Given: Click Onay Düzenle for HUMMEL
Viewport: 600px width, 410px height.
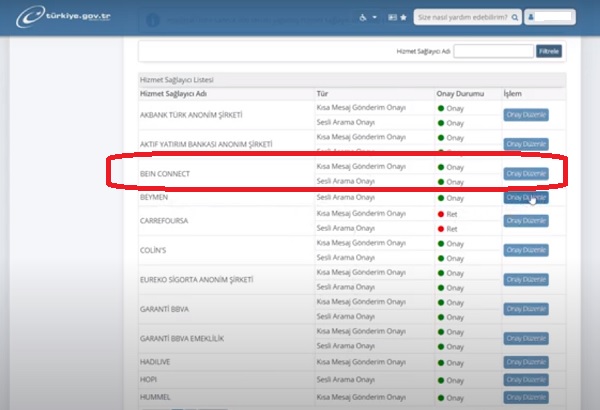Looking at the screenshot, I should [x=526, y=397].
